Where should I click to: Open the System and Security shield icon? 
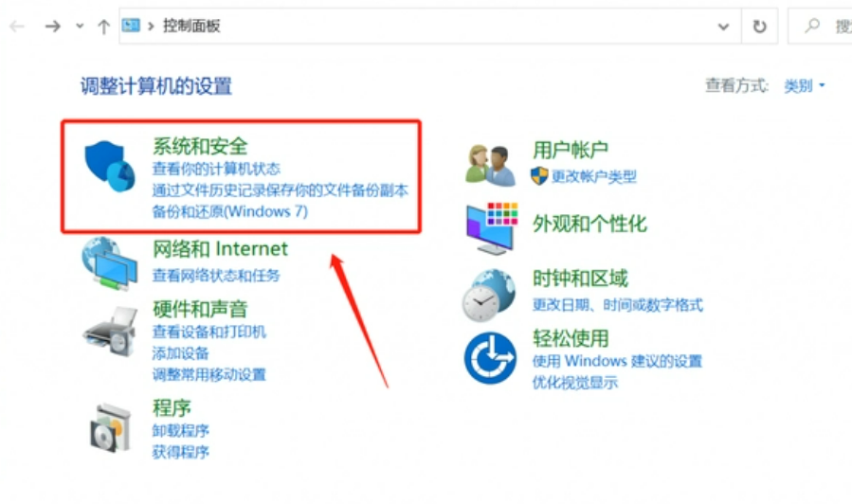point(110,166)
